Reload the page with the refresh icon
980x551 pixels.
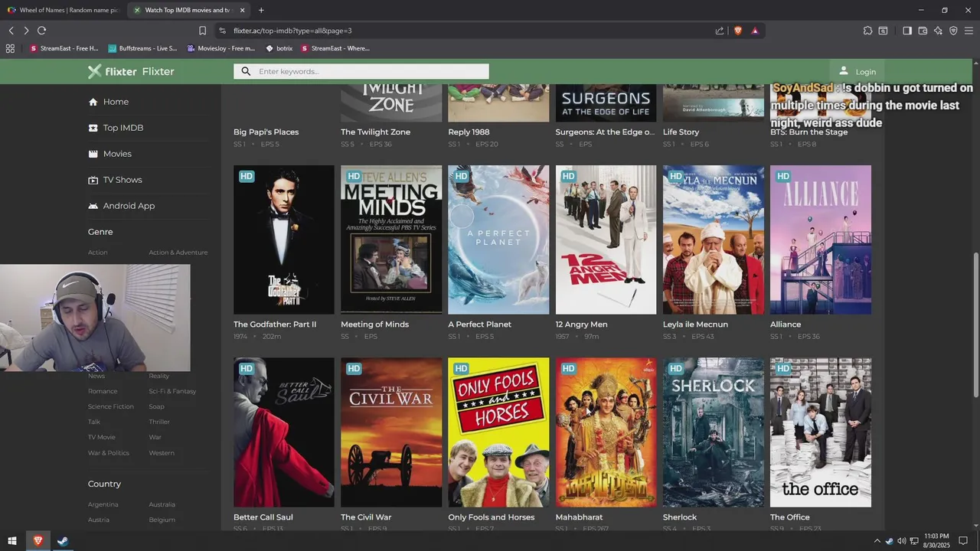click(41, 31)
